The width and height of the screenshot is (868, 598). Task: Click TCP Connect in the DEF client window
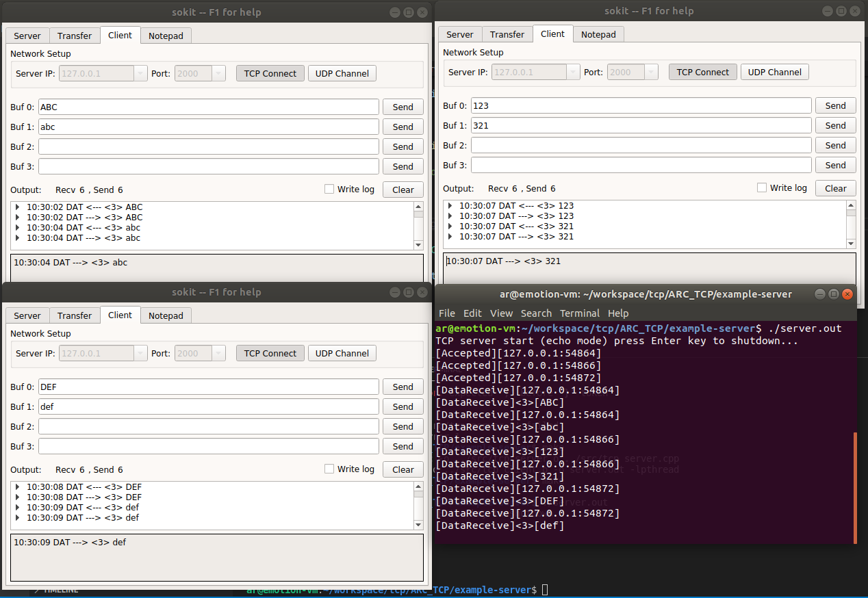270,353
